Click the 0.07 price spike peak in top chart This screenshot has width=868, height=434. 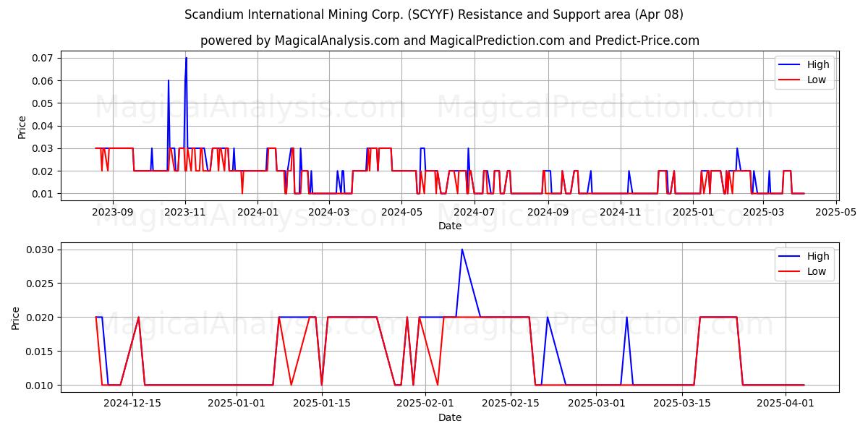click(186, 58)
